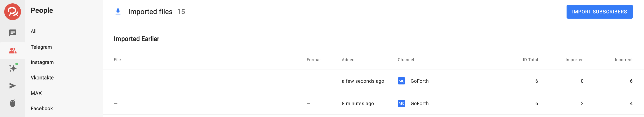Click the VK icon in 8 minutes ago row

401,103
